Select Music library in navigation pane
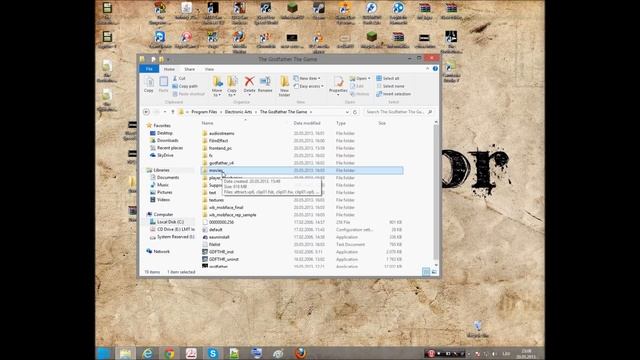Image resolution: width=640 pixels, height=360 pixels. click(x=162, y=185)
